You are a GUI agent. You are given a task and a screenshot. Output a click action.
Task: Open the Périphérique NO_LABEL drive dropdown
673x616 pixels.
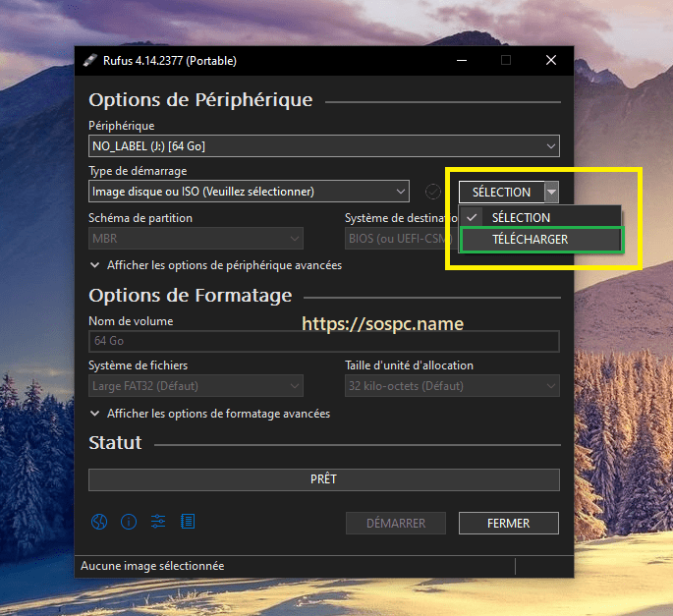point(324,146)
